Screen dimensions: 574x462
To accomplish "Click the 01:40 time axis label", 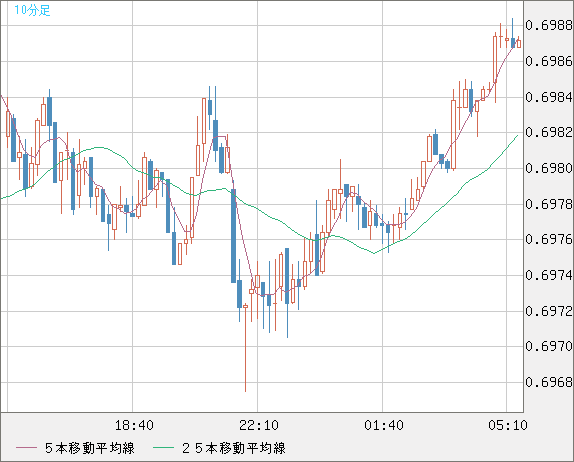I will click(x=384, y=425).
